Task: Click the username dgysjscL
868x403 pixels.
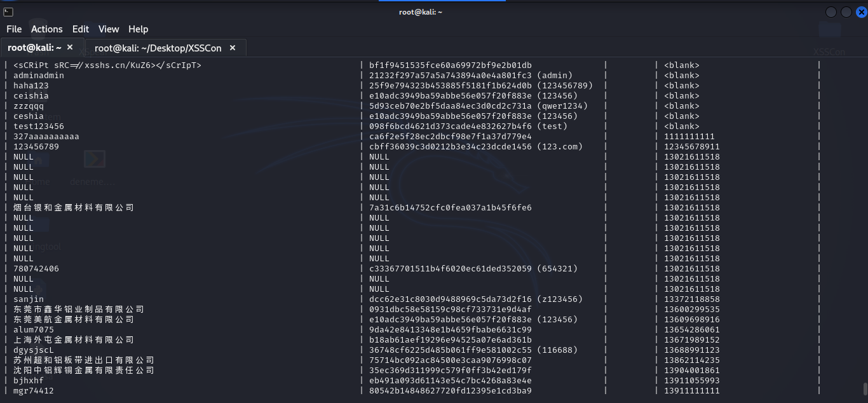Action: pyautogui.click(x=34, y=350)
